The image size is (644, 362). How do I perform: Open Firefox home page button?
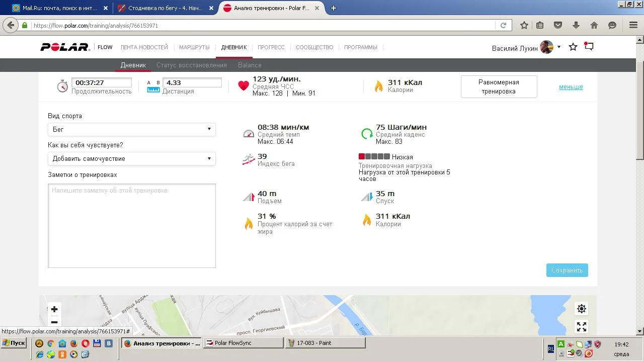(594, 25)
